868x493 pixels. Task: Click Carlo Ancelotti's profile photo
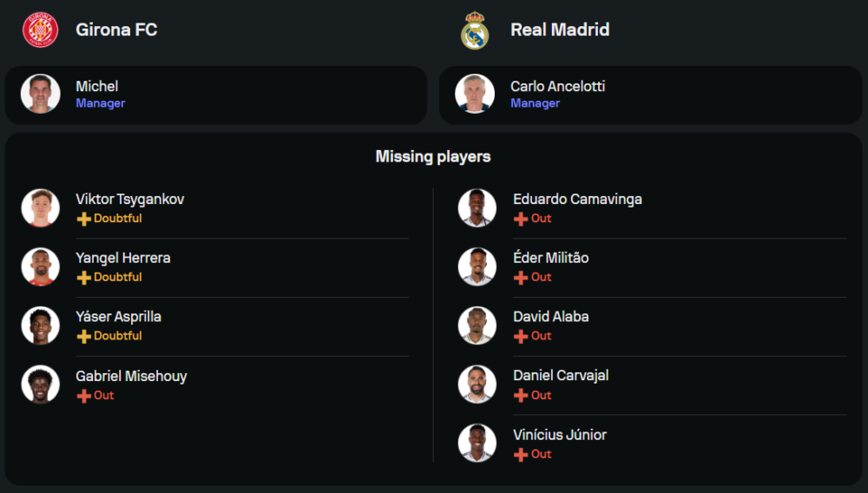pyautogui.click(x=475, y=94)
